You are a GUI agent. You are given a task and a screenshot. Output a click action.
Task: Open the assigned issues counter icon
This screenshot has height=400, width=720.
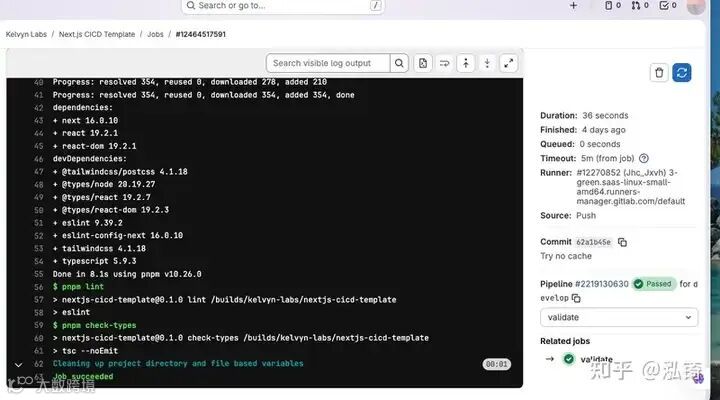click(613, 6)
